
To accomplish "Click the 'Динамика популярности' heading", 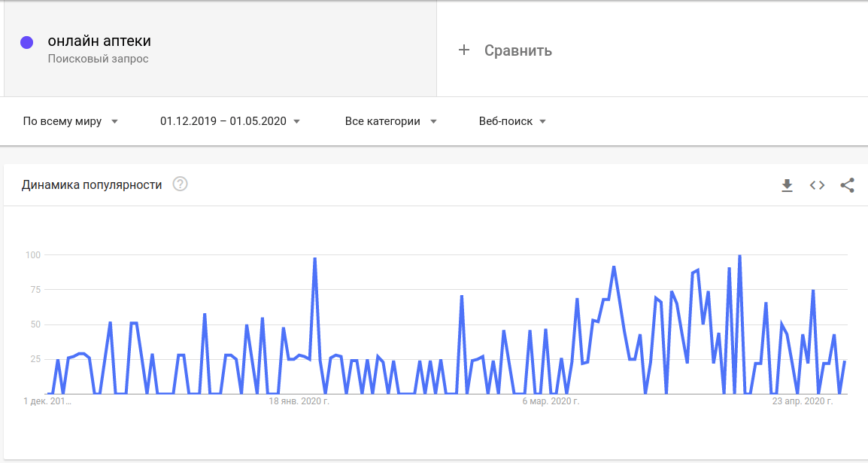I will [x=92, y=185].
